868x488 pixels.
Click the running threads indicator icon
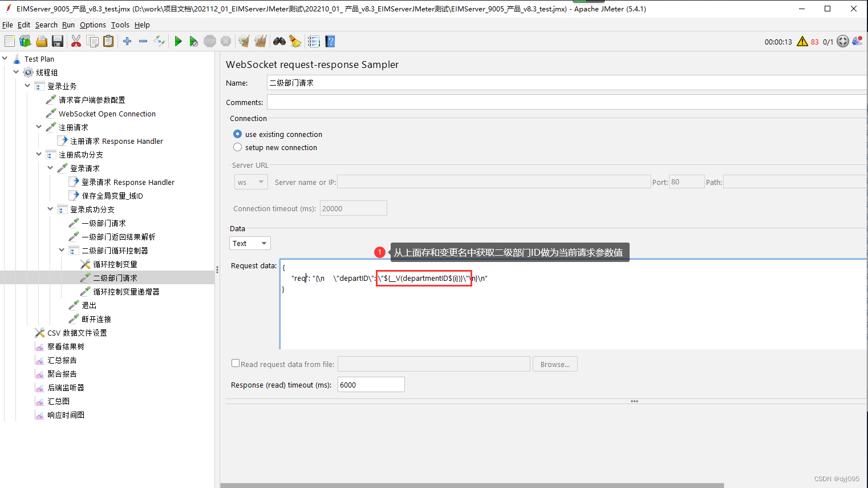843,41
